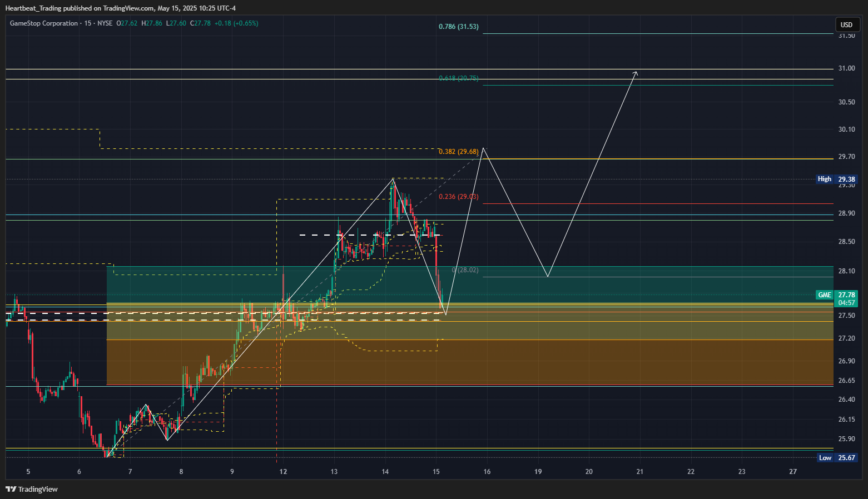Select the open value O27.62

tap(127, 23)
